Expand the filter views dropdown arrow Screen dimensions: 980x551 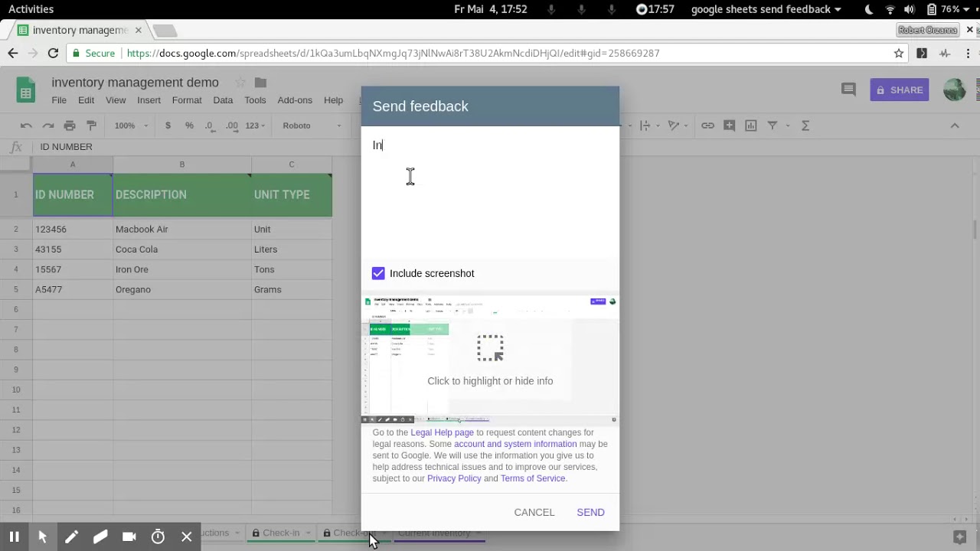point(786,126)
